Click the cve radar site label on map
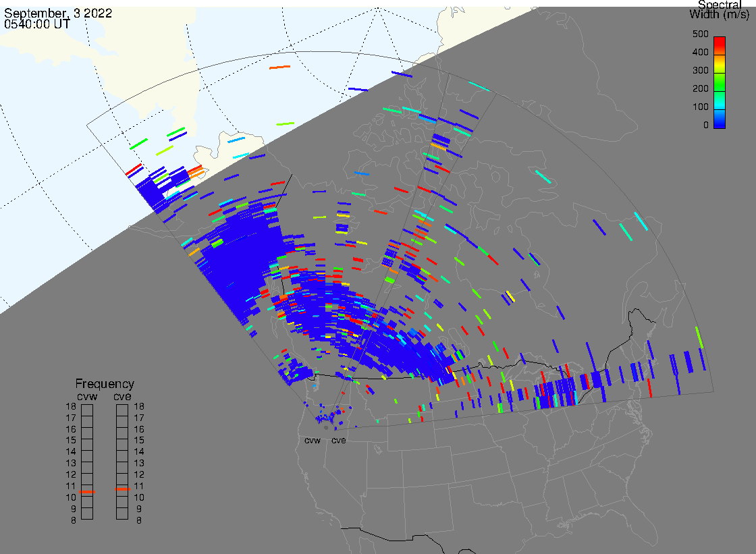The height and width of the screenshot is (554, 756). click(338, 441)
